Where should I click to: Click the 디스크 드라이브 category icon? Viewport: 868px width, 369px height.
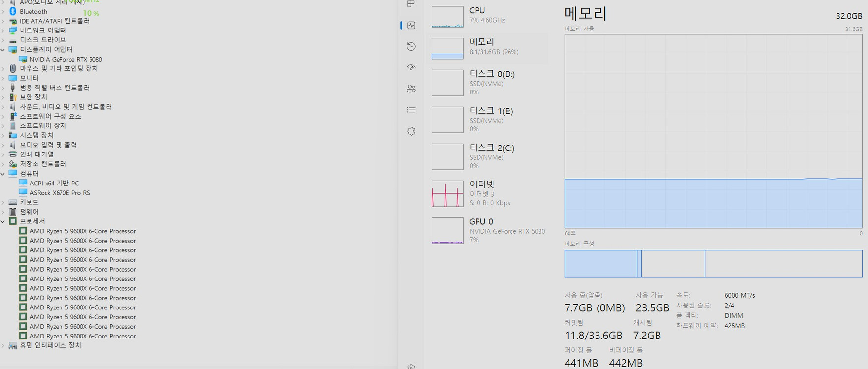[x=13, y=40]
